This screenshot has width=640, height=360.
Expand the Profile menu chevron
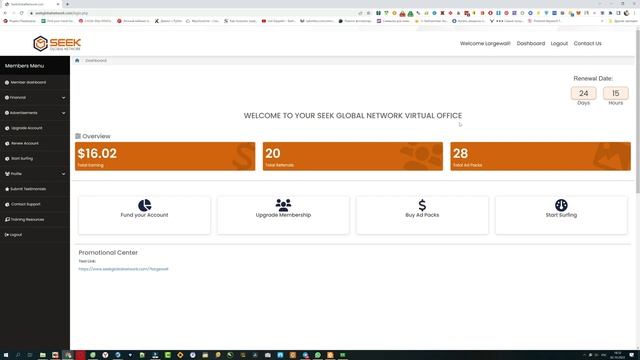[63, 174]
